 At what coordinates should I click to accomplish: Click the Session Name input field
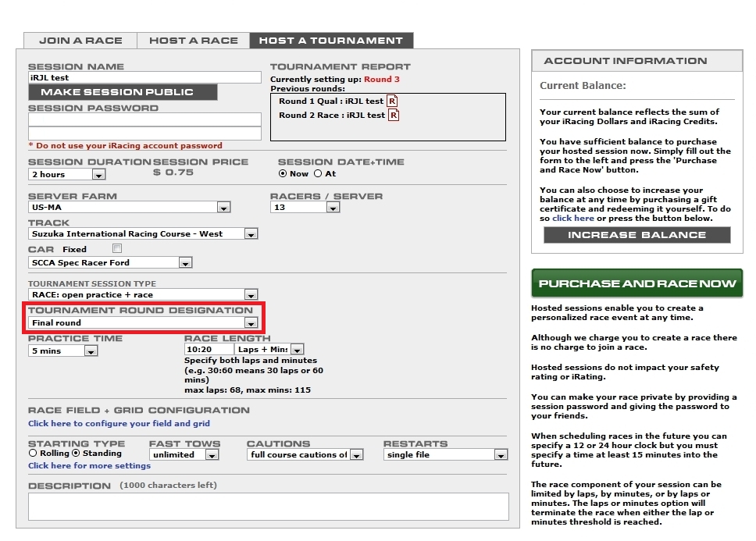144,77
